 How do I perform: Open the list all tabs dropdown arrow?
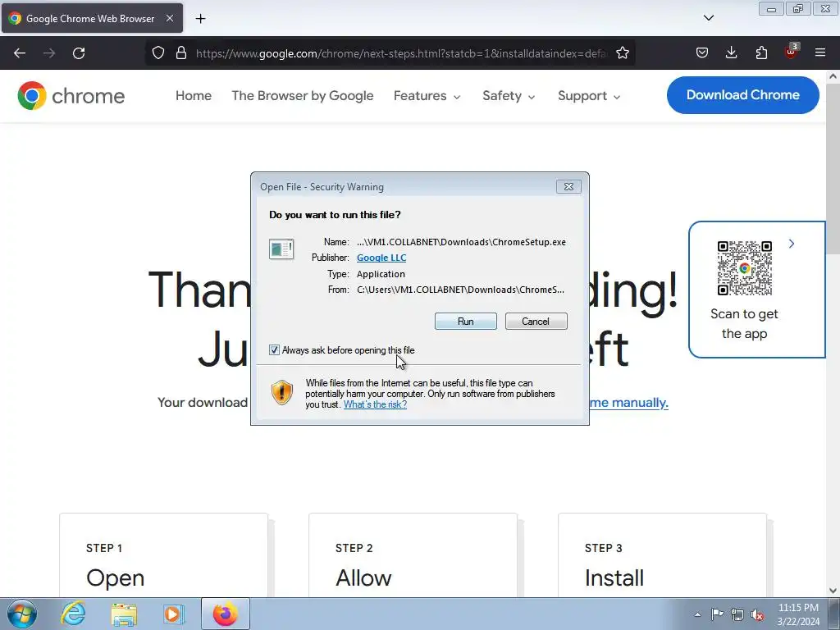[x=708, y=18]
